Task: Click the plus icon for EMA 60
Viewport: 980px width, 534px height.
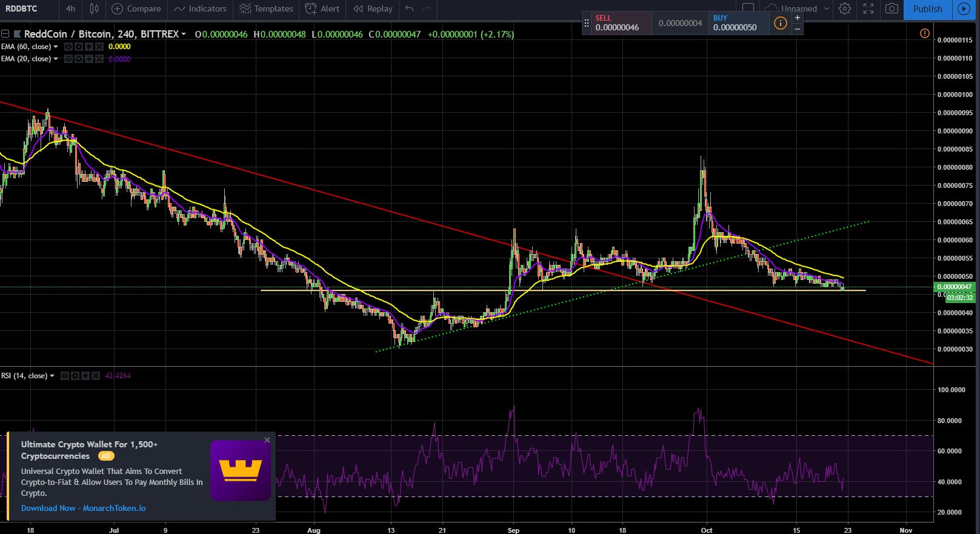Action: 89,47
